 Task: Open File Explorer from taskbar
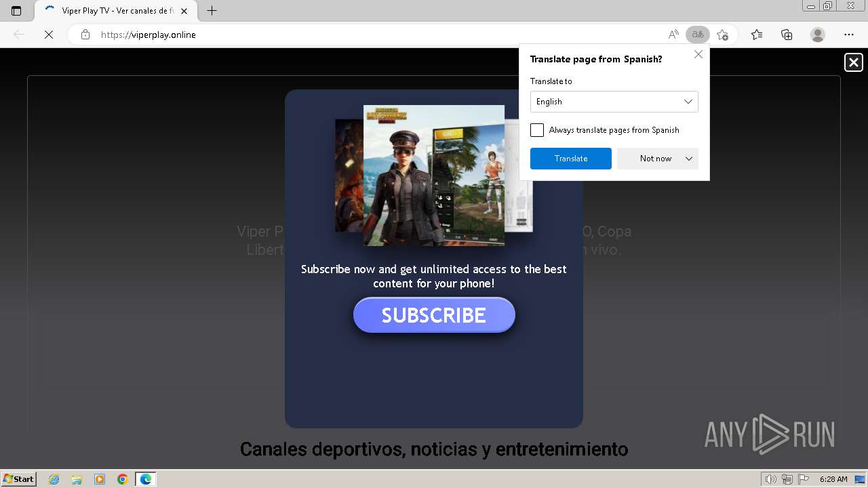pos(77,479)
